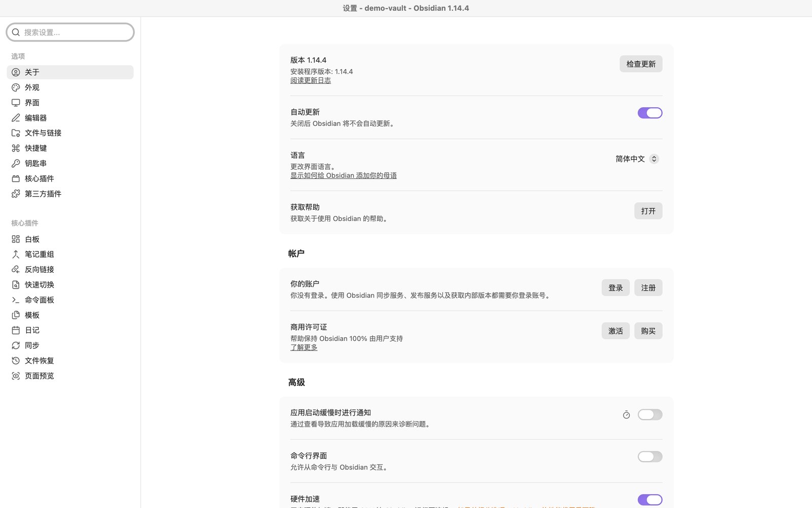Click the 快速切换 file-search icon
Image resolution: width=812 pixels, height=508 pixels.
point(16,285)
